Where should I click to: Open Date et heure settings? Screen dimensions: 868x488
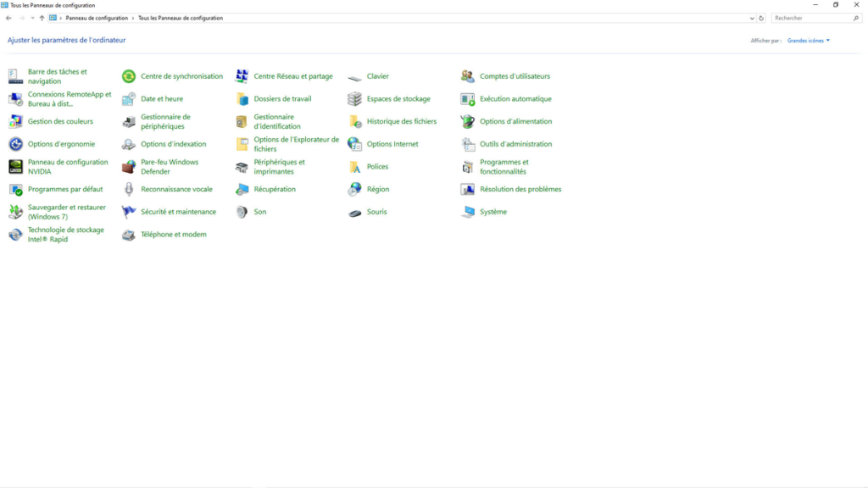(x=160, y=98)
